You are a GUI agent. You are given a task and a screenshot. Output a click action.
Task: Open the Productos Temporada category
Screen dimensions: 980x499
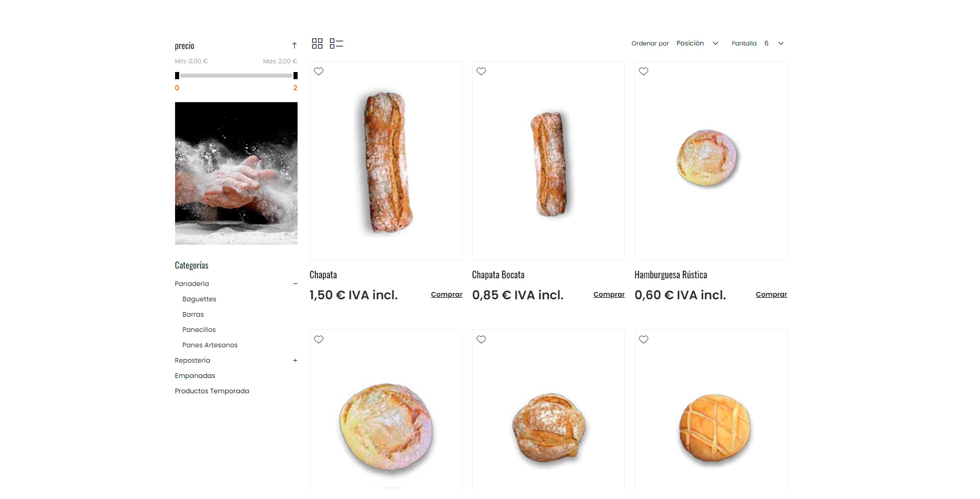point(212,391)
